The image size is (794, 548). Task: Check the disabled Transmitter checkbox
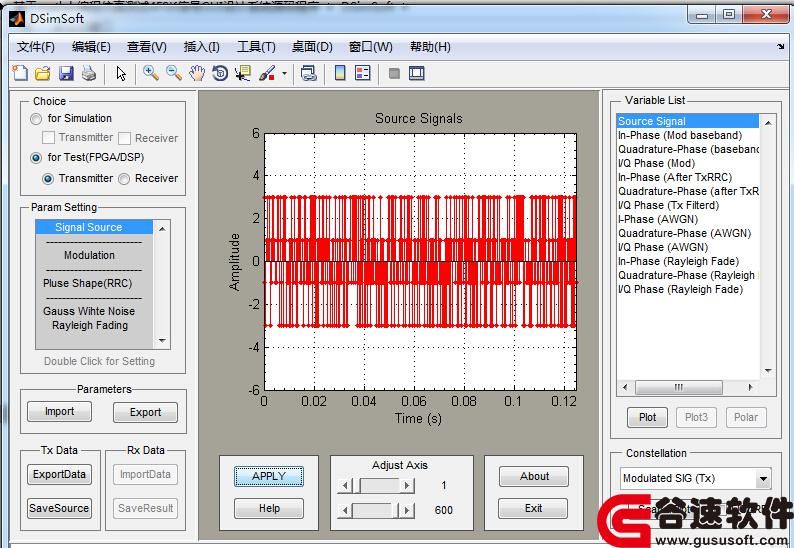(x=49, y=138)
